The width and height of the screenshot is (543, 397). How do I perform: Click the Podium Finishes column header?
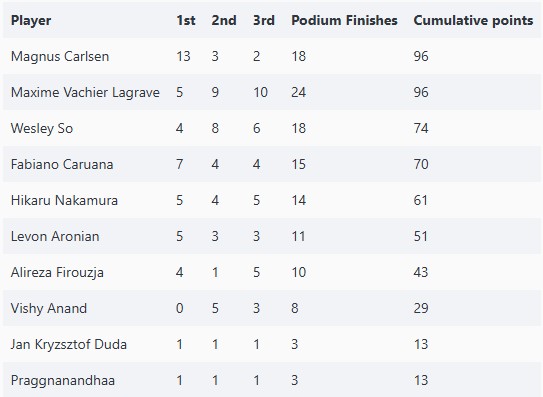coord(344,20)
